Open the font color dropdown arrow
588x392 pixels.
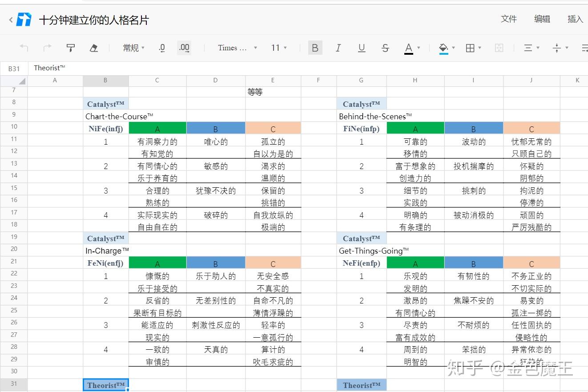click(418, 48)
